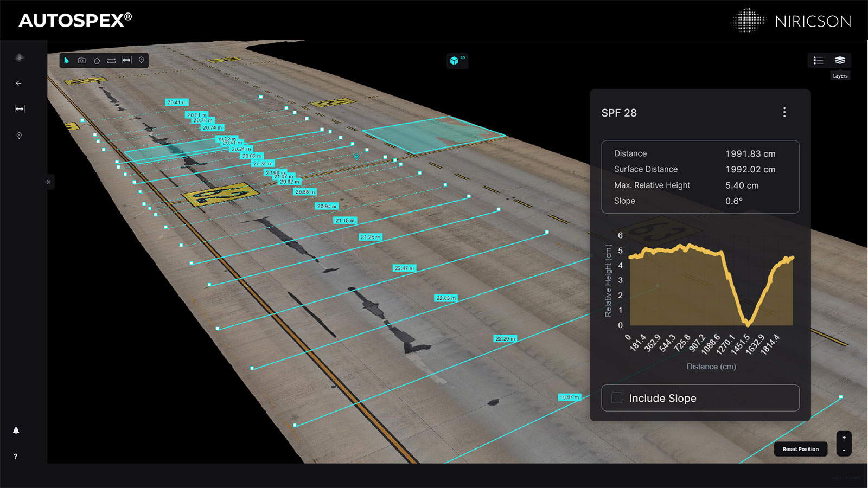
Task: Expand the collapsed side panel arrow
Action: [x=48, y=182]
